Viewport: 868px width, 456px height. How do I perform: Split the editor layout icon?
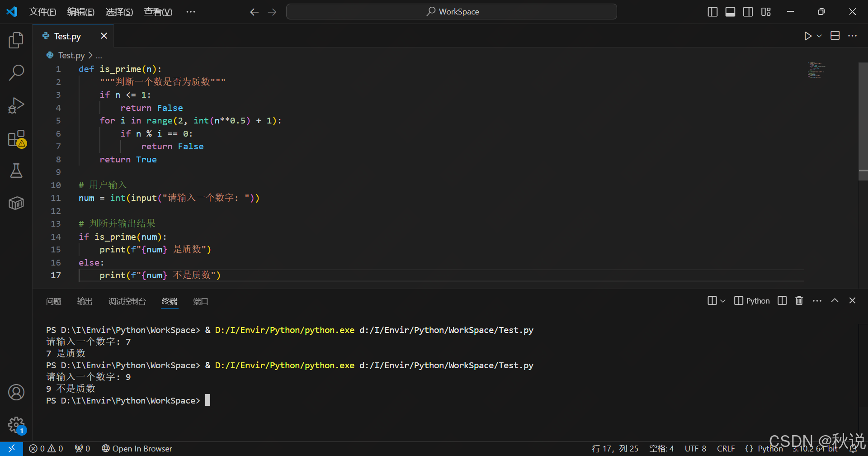click(835, 36)
